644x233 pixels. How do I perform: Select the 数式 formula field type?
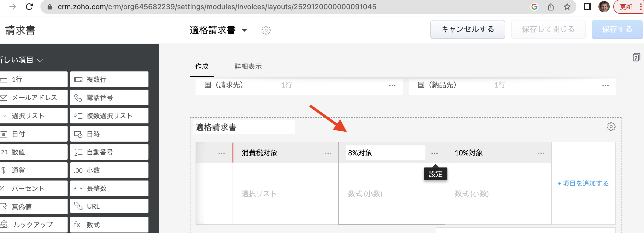109,225
